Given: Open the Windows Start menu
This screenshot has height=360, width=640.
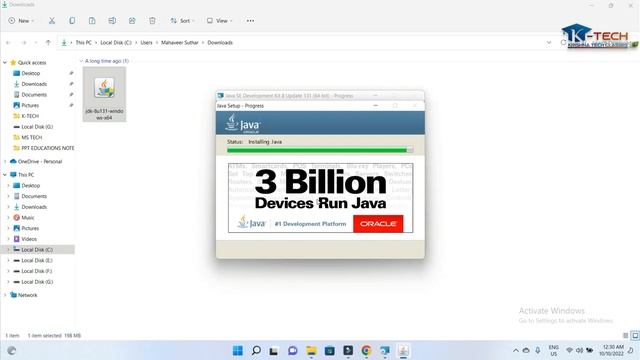Looking at the screenshot, I should coord(238,351).
